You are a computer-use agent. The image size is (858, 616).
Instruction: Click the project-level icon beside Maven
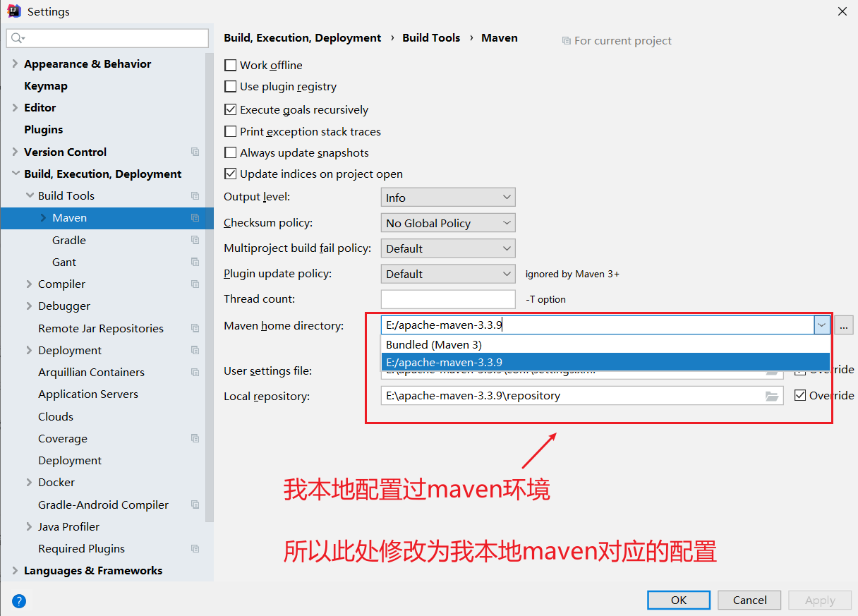click(195, 218)
